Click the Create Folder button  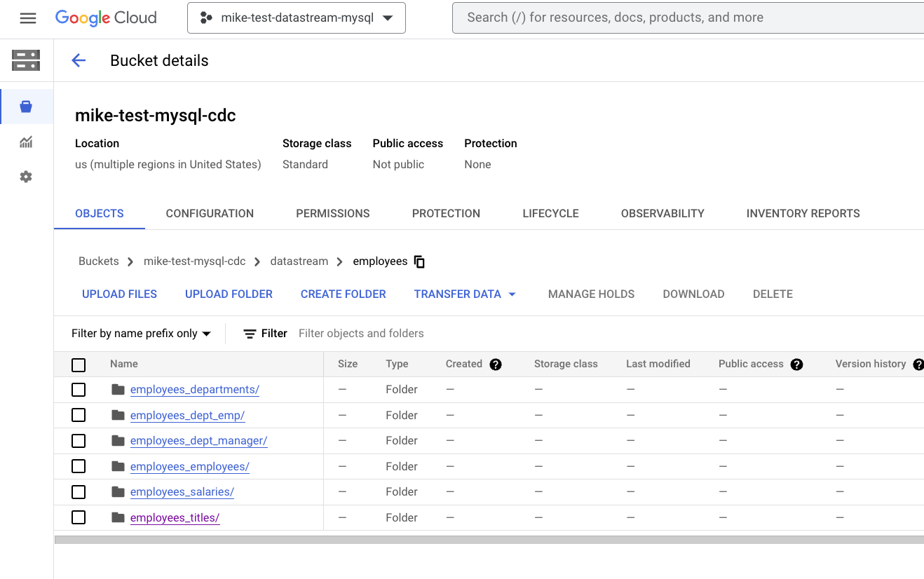tap(344, 294)
